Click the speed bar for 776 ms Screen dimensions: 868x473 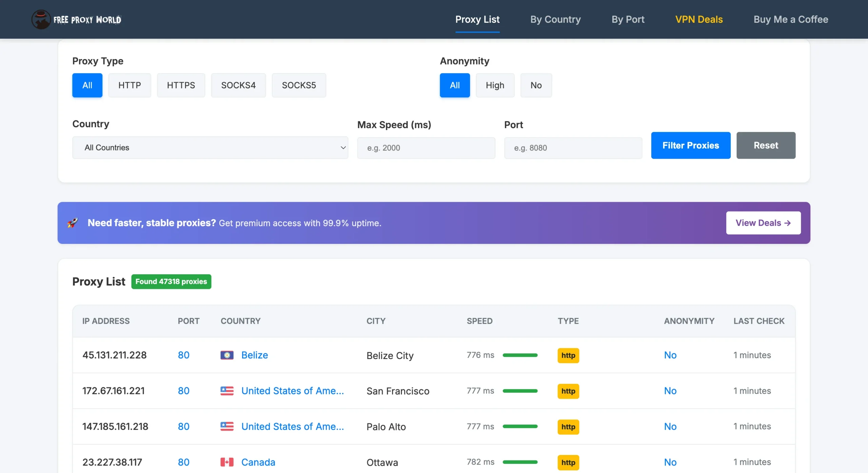[520, 355]
